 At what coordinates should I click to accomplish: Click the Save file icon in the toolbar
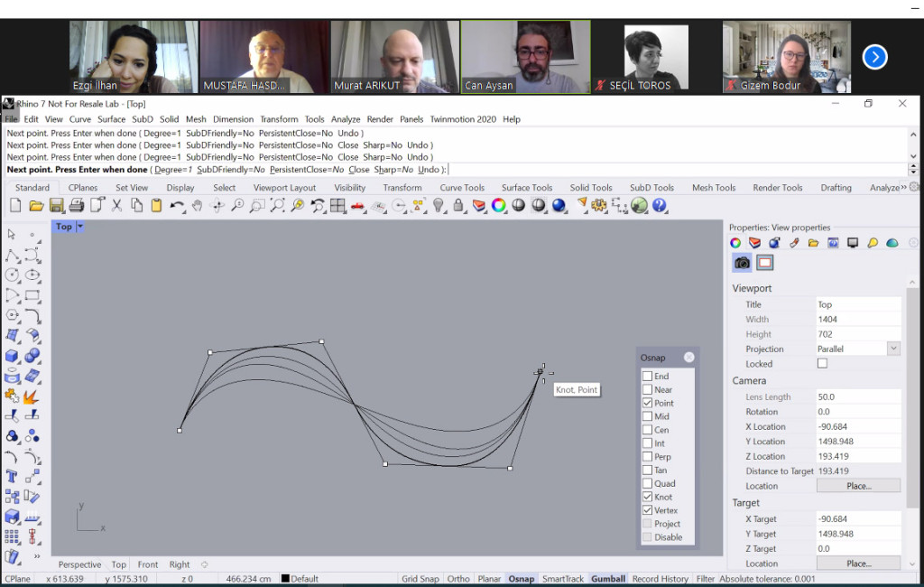[x=56, y=206]
